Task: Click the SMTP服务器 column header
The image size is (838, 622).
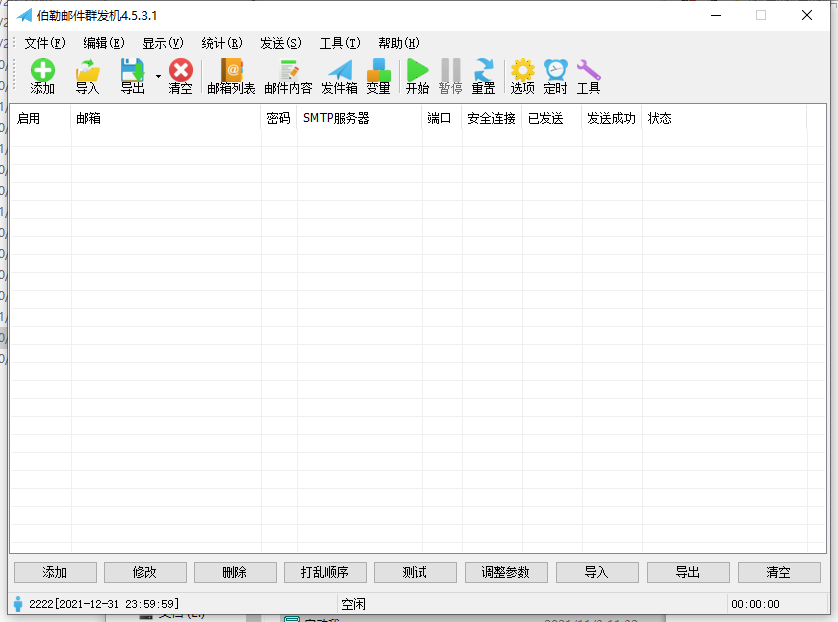Action: [359, 118]
